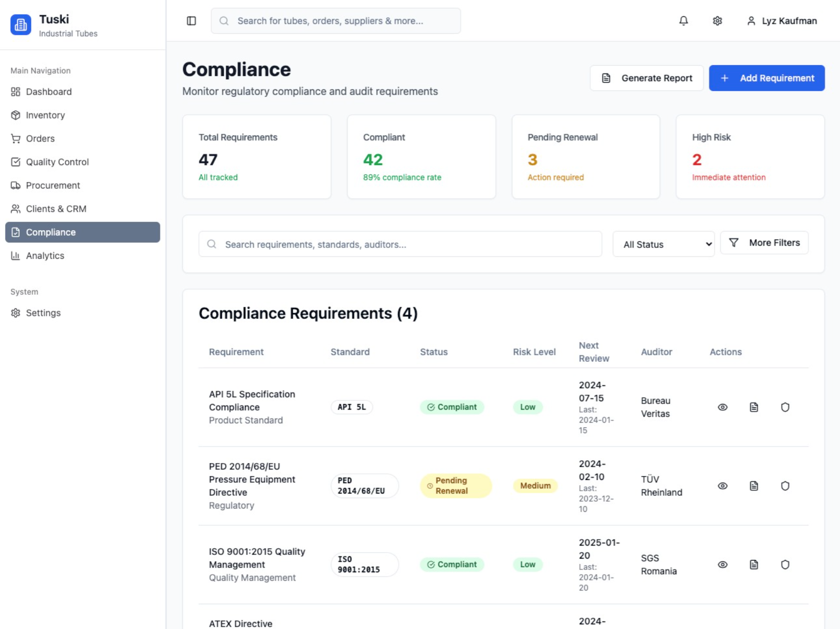The image size is (840, 629).
Task: Click the ATEX Directive requirement name
Action: pyautogui.click(x=241, y=623)
